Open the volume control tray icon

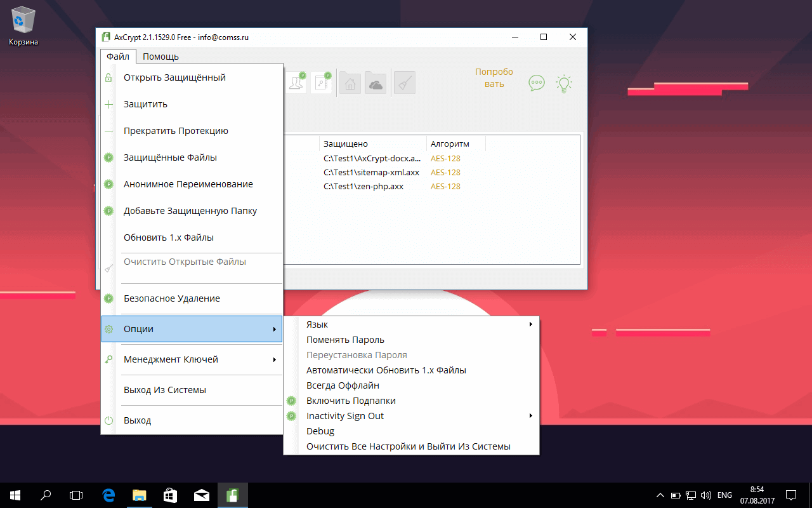point(705,495)
